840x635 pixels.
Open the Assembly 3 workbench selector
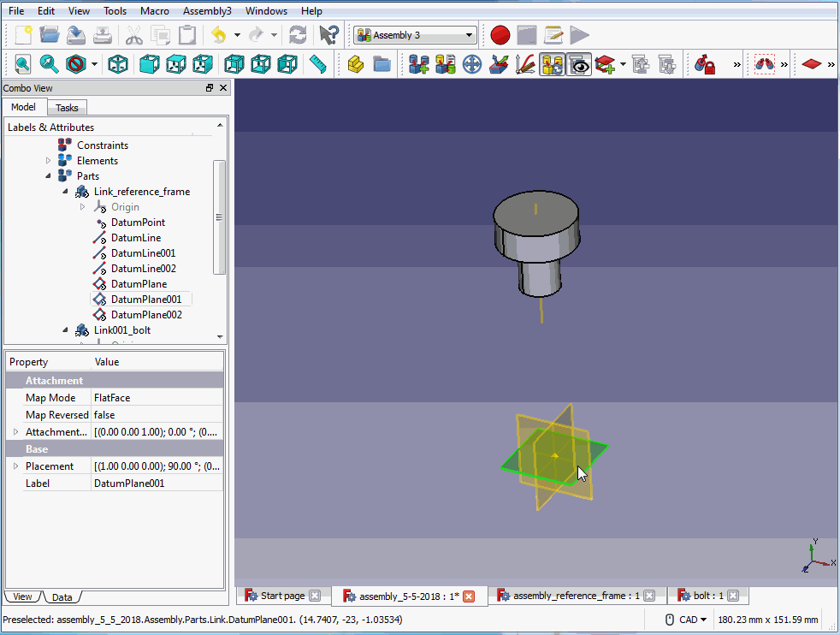pos(415,35)
